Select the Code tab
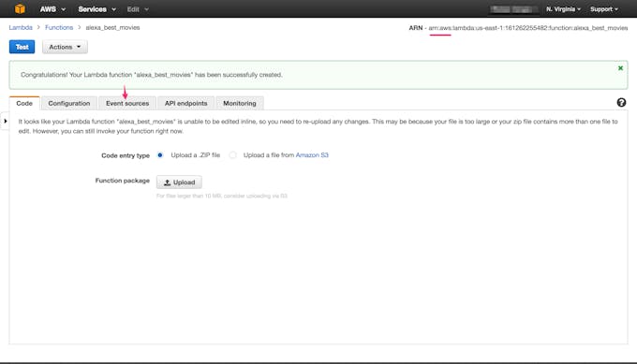This screenshot has width=637, height=364. point(24,103)
